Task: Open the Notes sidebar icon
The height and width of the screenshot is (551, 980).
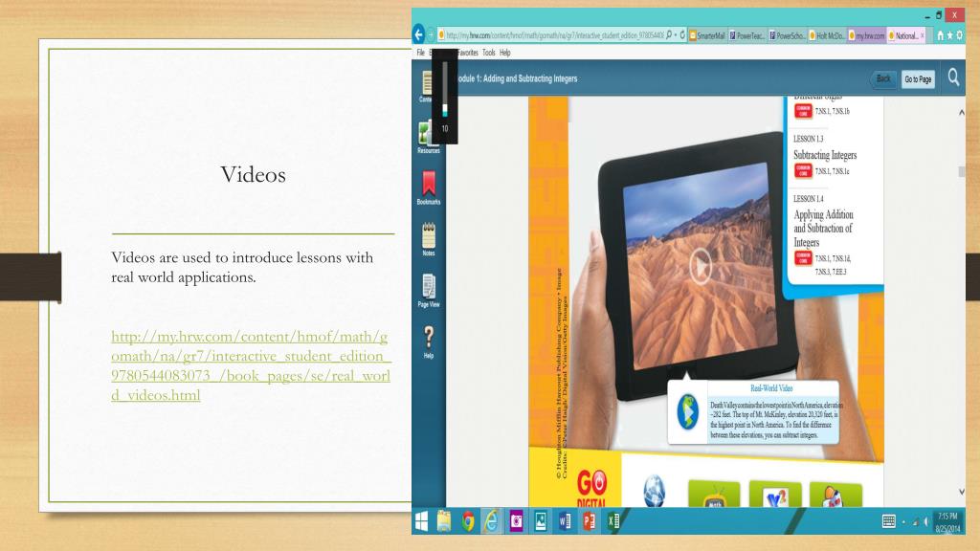Action: point(429,238)
